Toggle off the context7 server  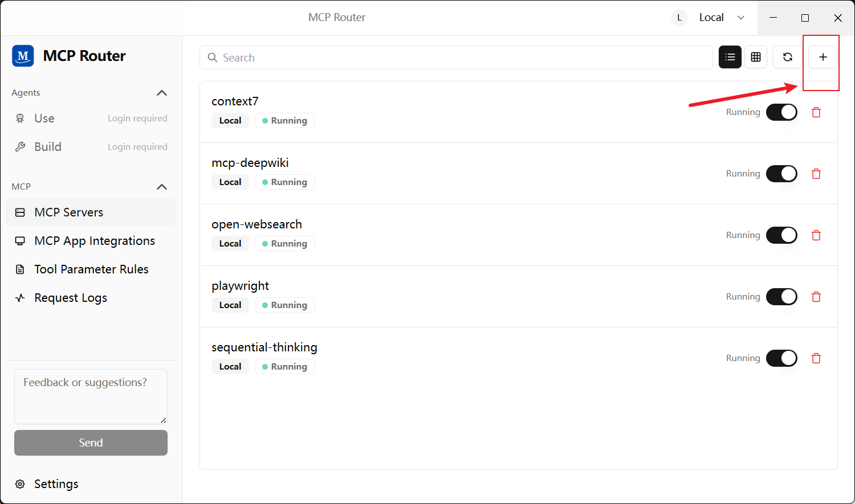[x=781, y=112]
